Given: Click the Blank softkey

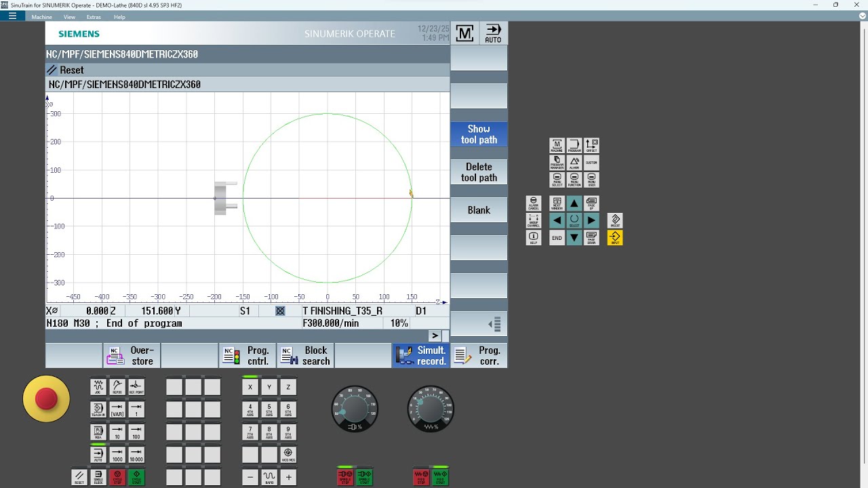Looking at the screenshot, I should 479,210.
